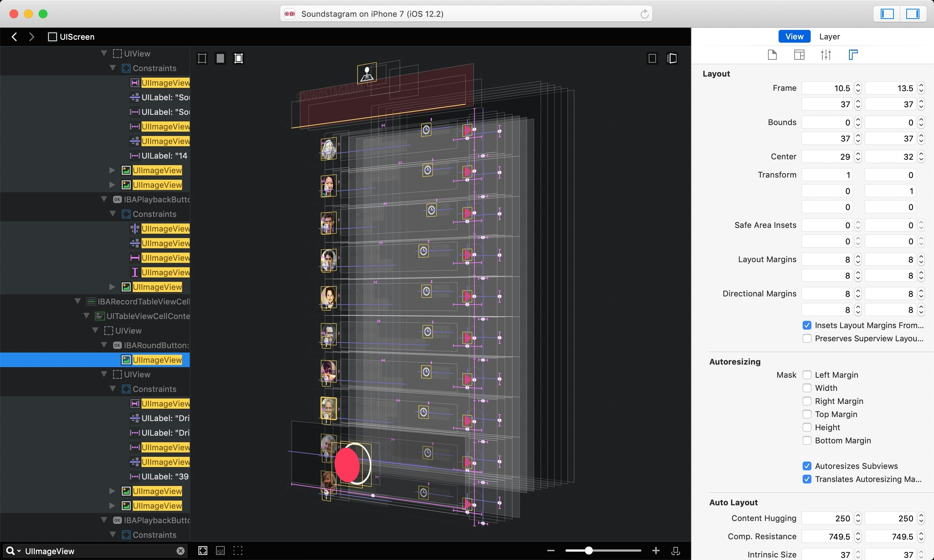Viewport: 934px width, 560px height.
Task: Enable the Height autoresizing mask checkbox
Action: pyautogui.click(x=807, y=427)
